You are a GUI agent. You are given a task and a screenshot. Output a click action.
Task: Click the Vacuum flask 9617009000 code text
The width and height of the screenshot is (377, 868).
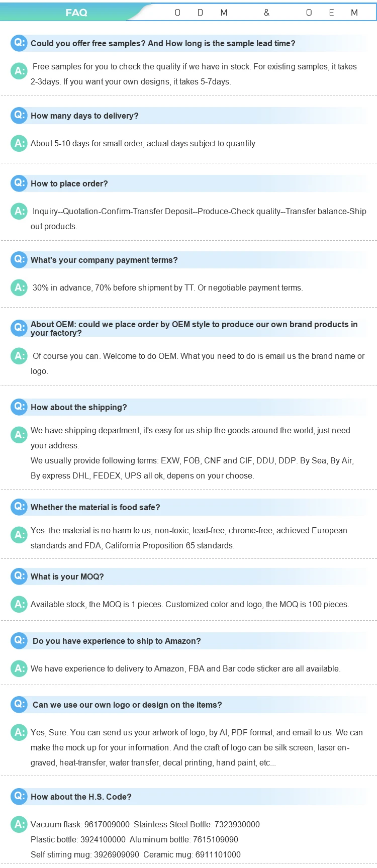coord(80,824)
